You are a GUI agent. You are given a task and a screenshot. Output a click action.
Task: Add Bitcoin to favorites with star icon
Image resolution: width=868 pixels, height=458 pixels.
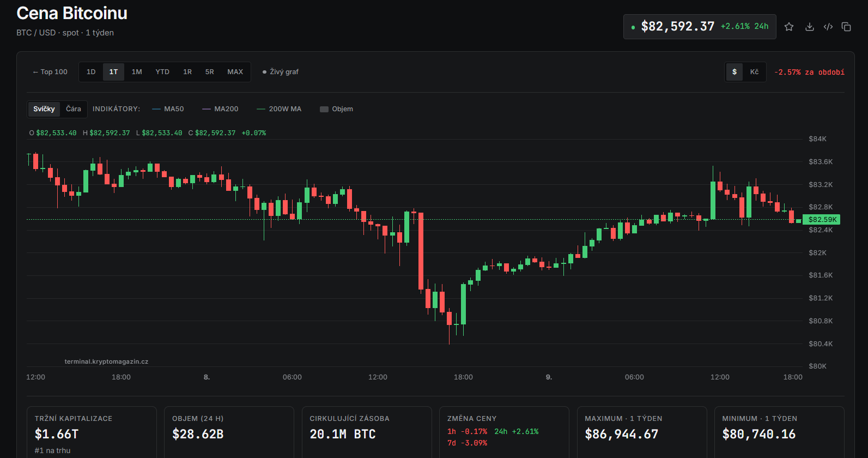(789, 27)
